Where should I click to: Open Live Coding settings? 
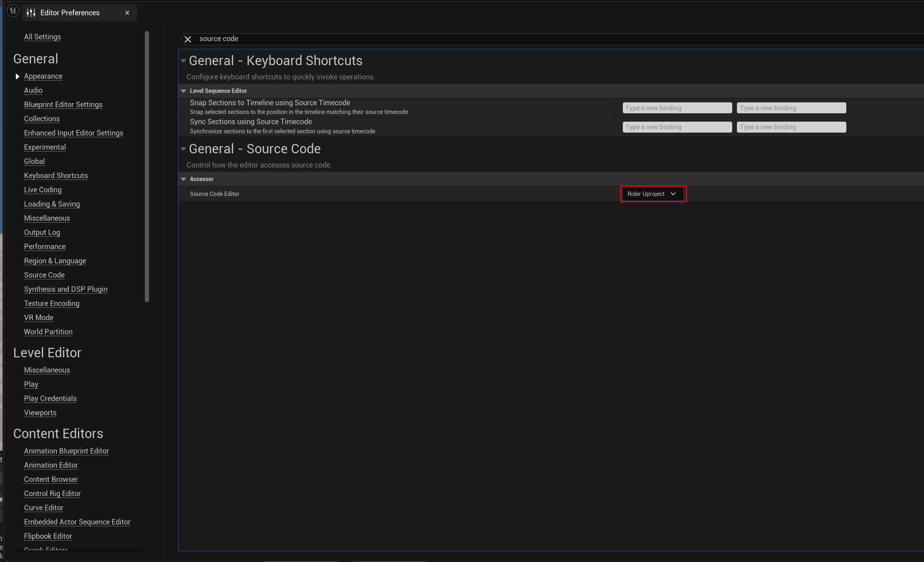pyautogui.click(x=43, y=190)
